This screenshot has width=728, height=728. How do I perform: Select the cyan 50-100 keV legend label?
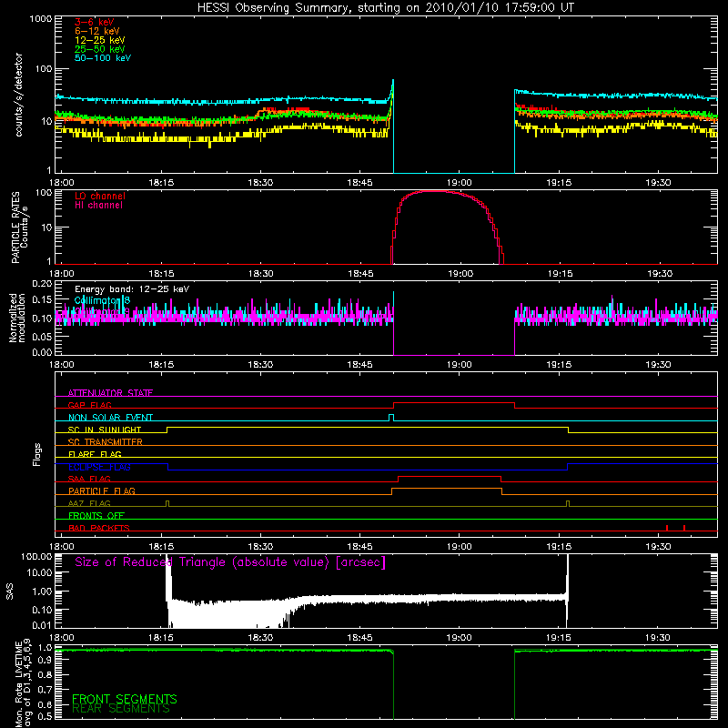pos(103,58)
